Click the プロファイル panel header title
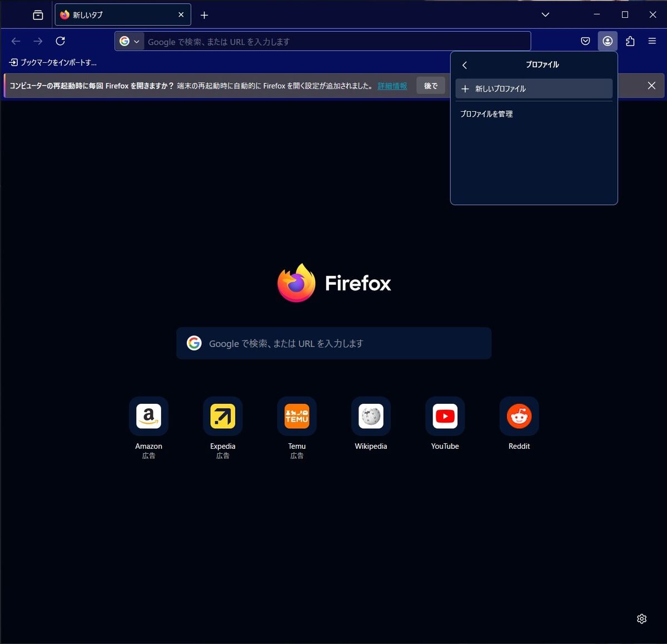This screenshot has height=644, width=667. (542, 65)
